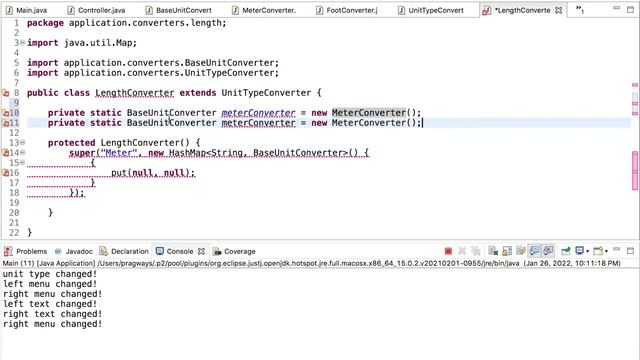The image size is (640, 360).
Task: Show the hidden editor tabs list
Action: click(x=580, y=10)
